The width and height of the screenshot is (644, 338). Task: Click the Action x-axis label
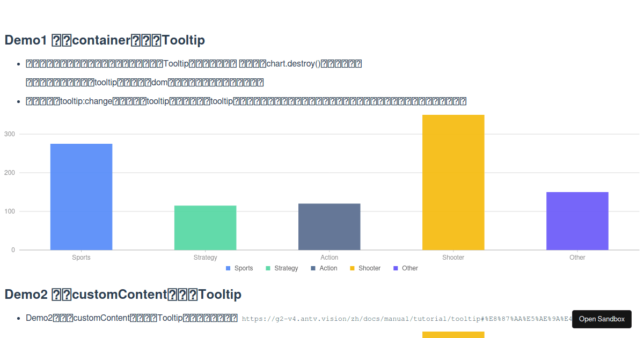tap(329, 258)
